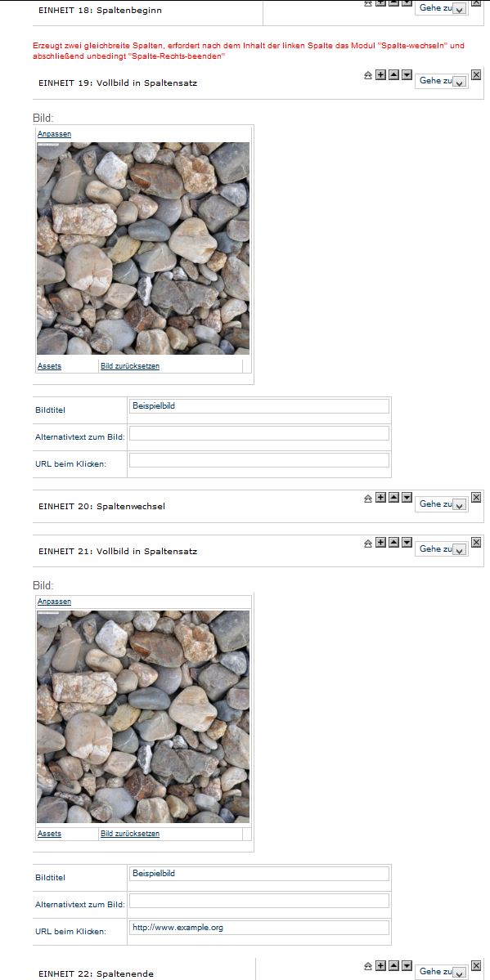Move Einheit 22 Spaltenende down
Screen dimensions: 490x980
pos(407,965)
